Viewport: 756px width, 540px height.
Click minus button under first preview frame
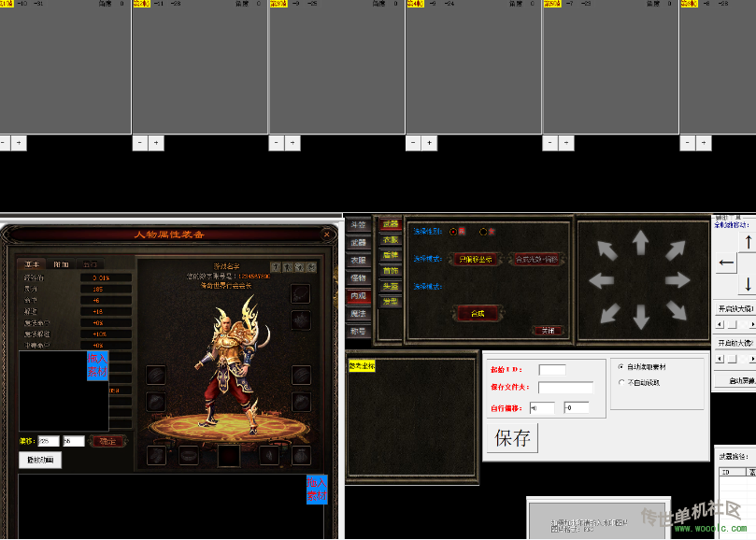(x=3, y=143)
